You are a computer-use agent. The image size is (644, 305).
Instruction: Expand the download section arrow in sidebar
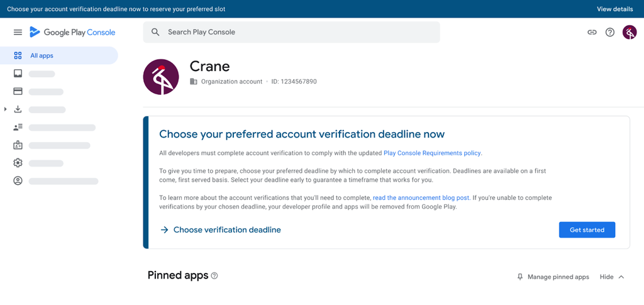pyautogui.click(x=6, y=109)
